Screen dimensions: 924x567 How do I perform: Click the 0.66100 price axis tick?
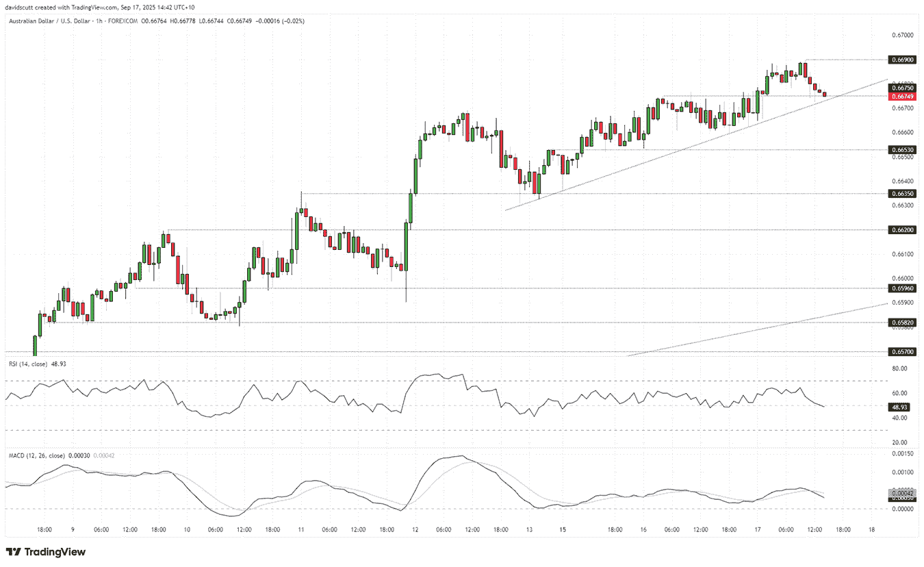tap(902, 255)
